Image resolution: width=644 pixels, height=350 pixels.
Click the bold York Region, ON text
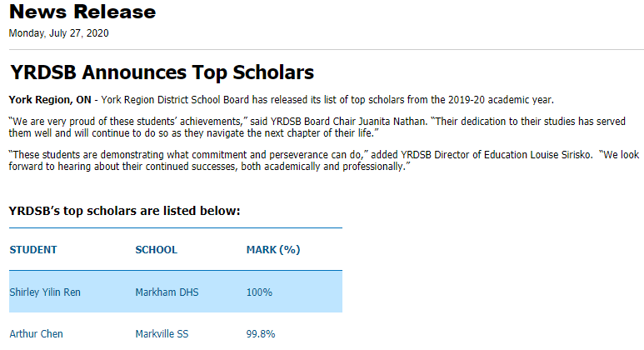tap(50, 100)
